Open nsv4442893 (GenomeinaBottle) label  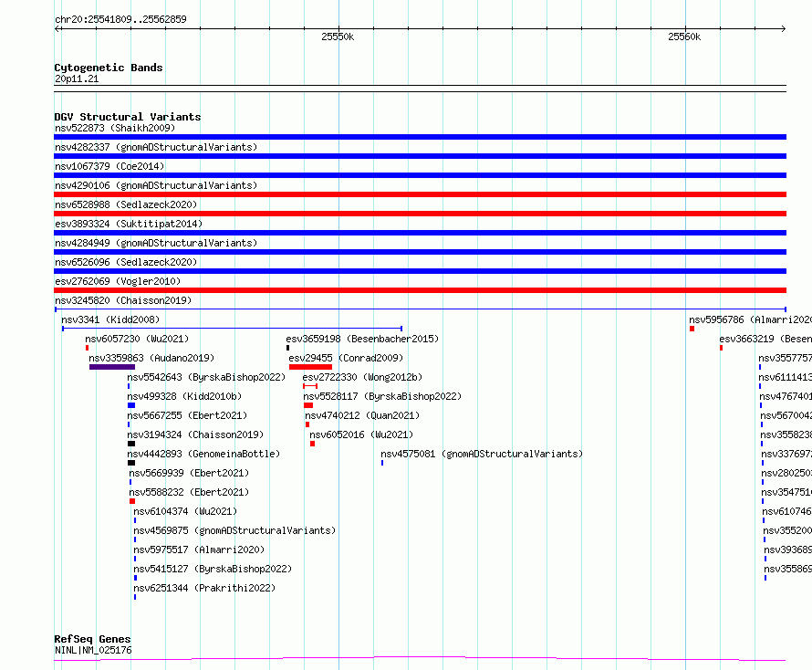point(203,454)
